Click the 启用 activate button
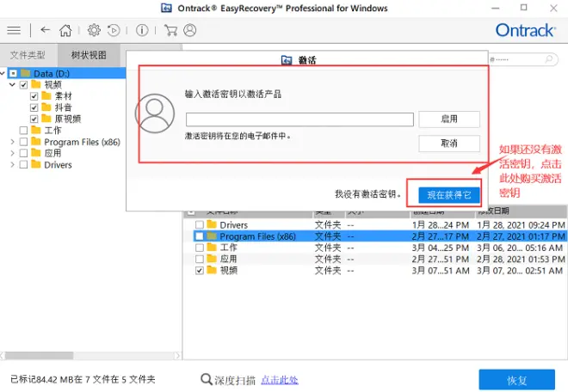This screenshot has height=392, width=568. click(x=449, y=119)
